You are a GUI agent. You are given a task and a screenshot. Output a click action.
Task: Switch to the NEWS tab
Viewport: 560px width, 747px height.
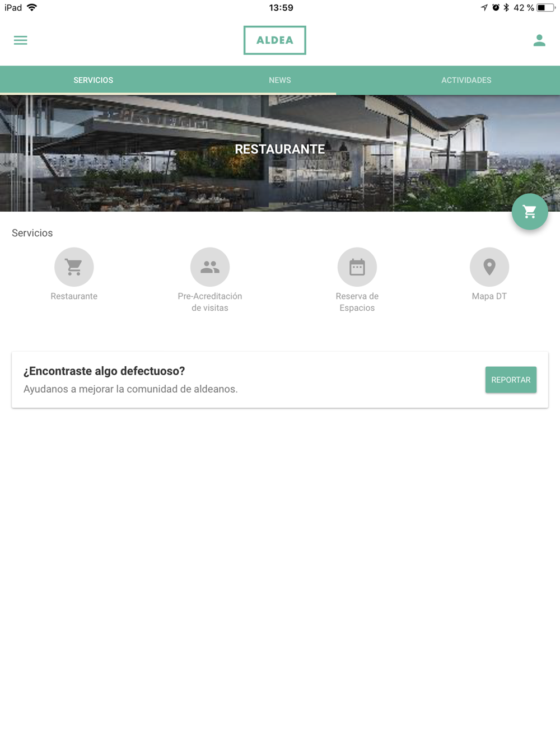point(280,80)
